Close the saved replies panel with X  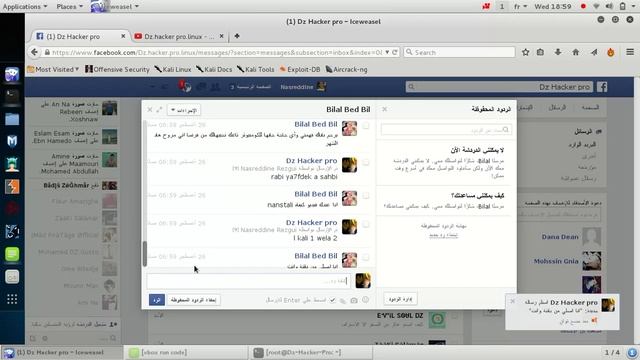(384, 109)
